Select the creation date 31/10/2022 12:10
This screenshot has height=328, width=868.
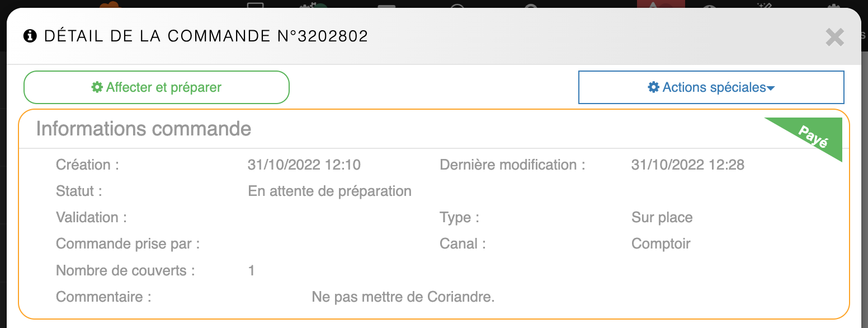tap(304, 165)
